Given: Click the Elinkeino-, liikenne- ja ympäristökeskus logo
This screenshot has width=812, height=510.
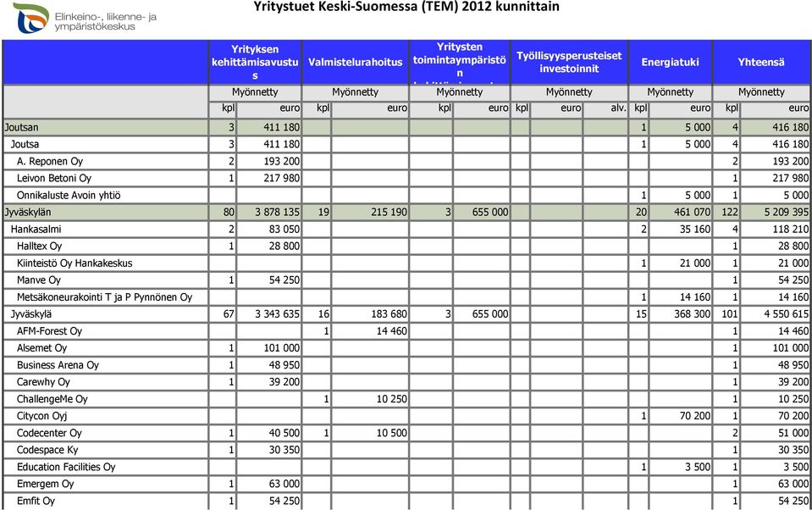Looking at the screenshot, I should 85,19.
